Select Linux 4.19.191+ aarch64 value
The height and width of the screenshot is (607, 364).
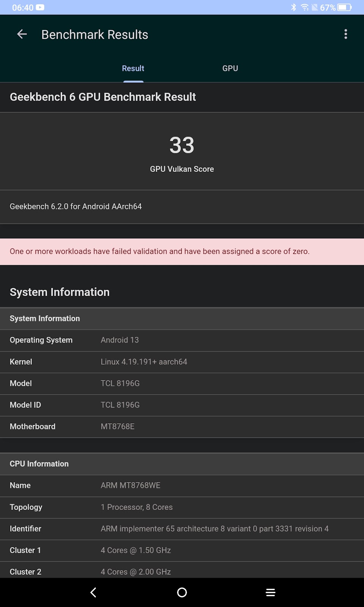144,362
